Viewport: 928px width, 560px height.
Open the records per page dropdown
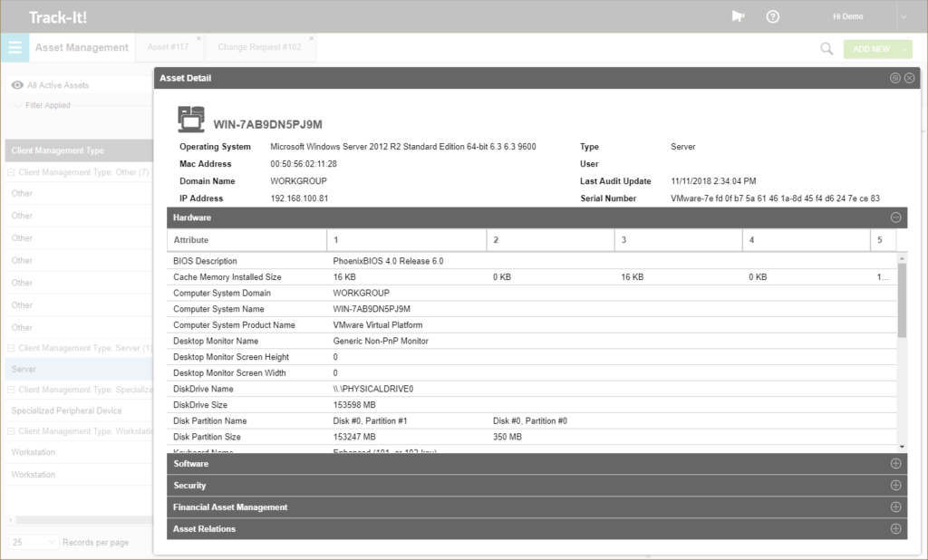point(34,541)
